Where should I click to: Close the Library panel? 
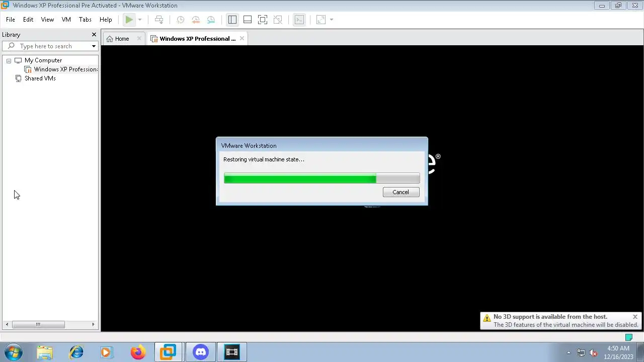coord(94,34)
